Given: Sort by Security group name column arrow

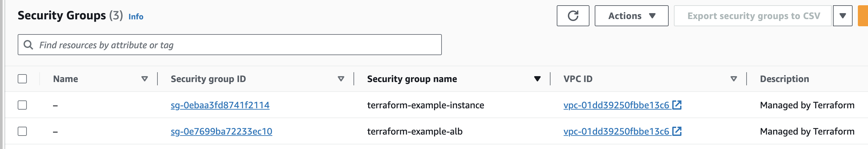Looking at the screenshot, I should click(537, 79).
